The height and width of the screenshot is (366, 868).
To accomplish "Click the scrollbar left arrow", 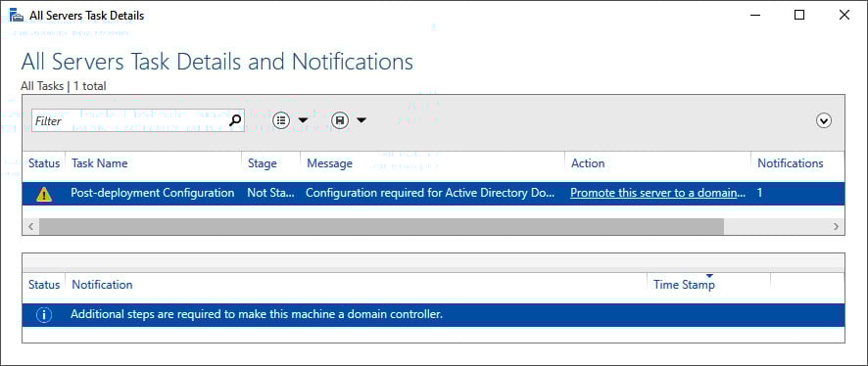I will [31, 227].
